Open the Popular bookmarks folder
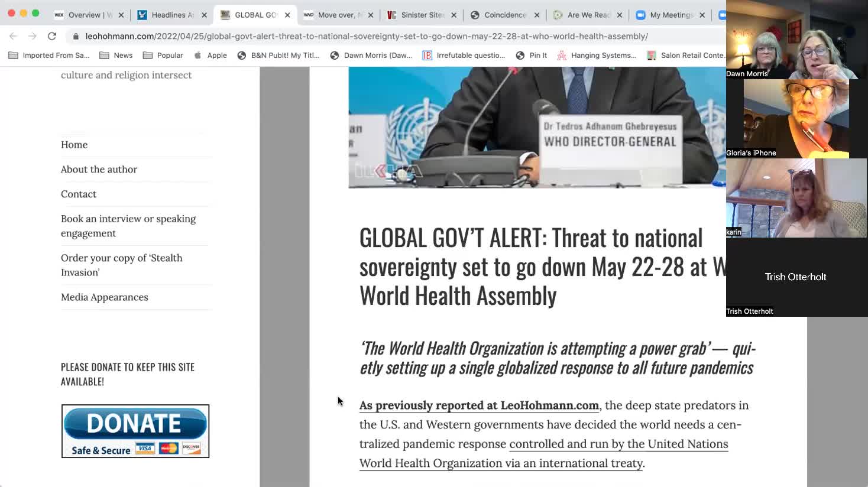This screenshot has height=487, width=868. 163,56
